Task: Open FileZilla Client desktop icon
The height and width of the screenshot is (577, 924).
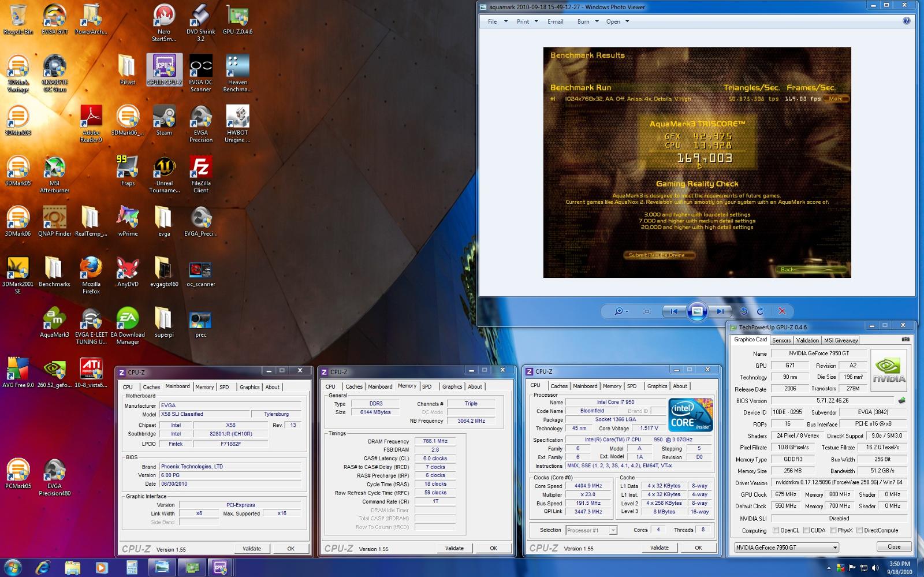Action: [x=200, y=174]
